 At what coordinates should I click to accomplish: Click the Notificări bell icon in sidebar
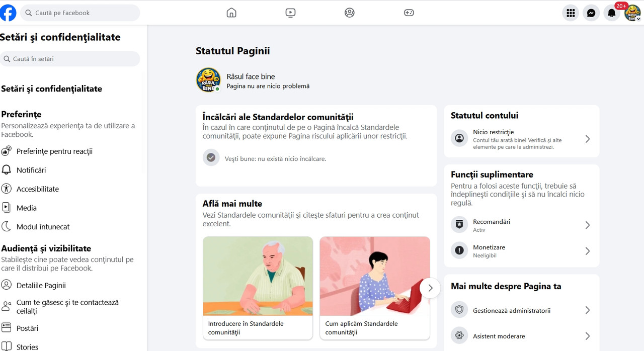[6, 170]
